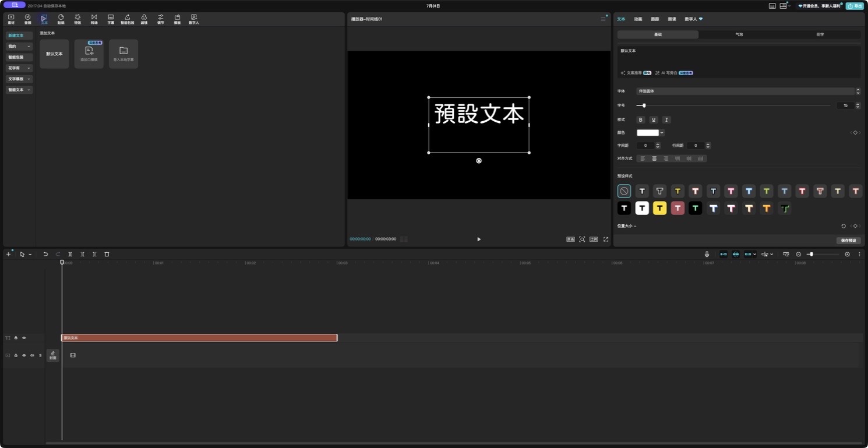Select the 默认文本 clip on the timeline
The image size is (868, 448).
pos(199,338)
